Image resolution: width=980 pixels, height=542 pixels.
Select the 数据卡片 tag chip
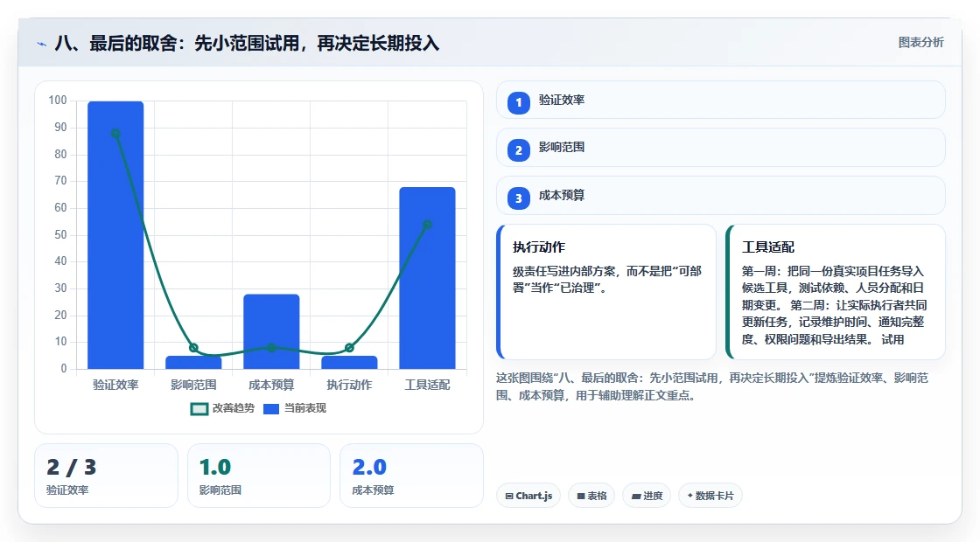[x=710, y=496]
